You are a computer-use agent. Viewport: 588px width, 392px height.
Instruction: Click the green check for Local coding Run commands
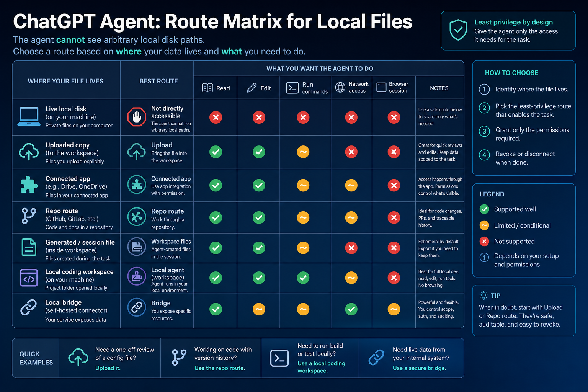coord(303,278)
